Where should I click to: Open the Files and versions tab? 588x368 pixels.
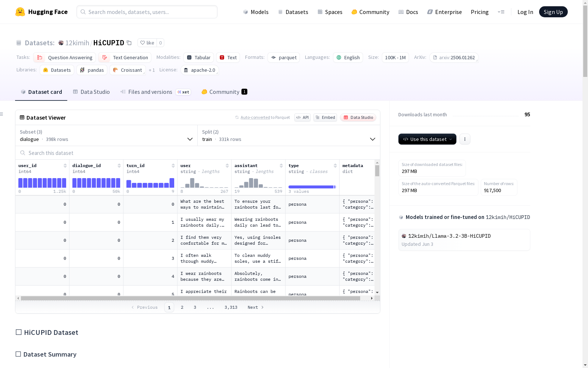(155, 92)
